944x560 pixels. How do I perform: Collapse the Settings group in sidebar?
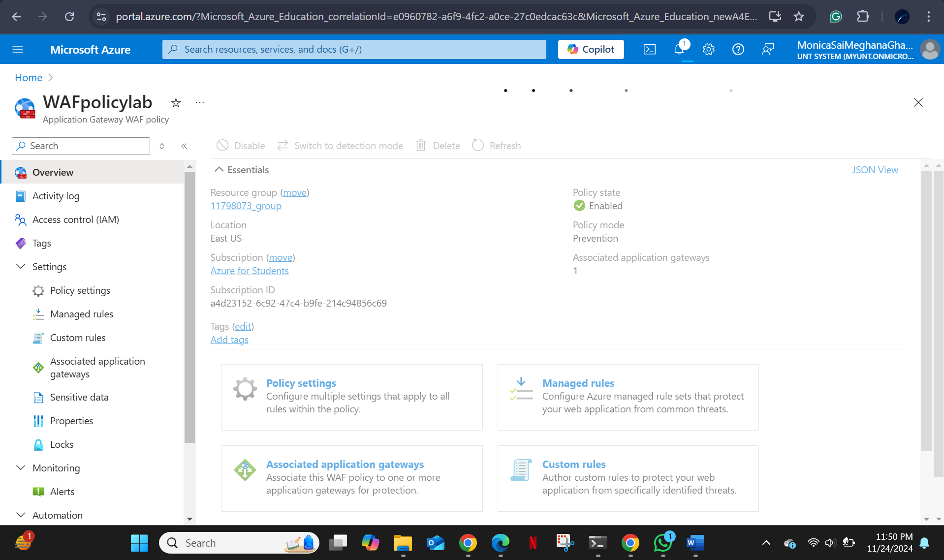pos(21,267)
